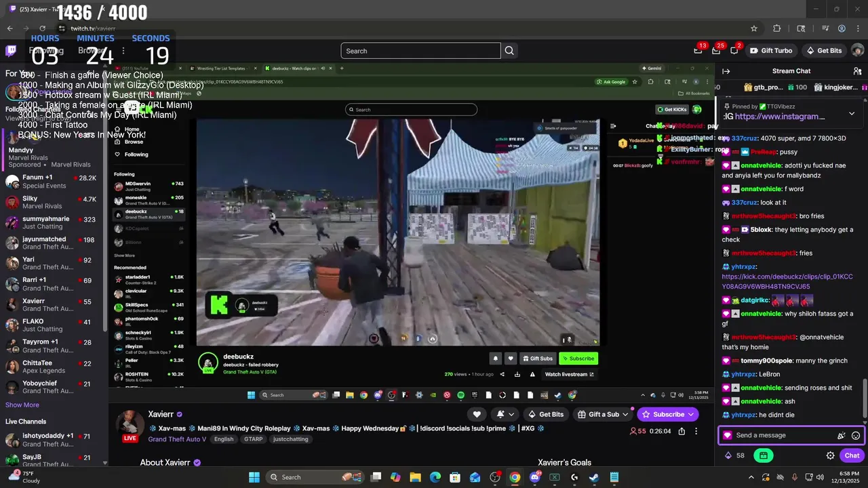This screenshot has height=488, width=868.
Task: Click header Get Bits button
Action: [824, 51]
